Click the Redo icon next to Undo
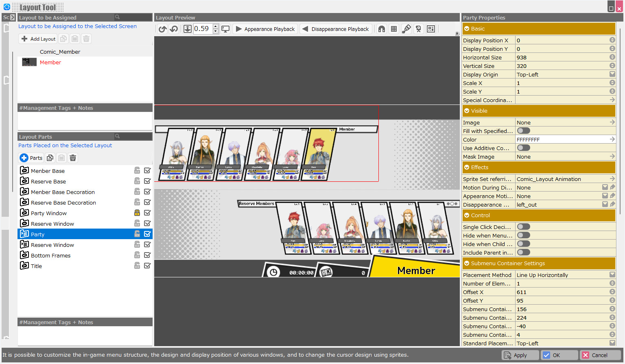625x364 pixels. [173, 28]
